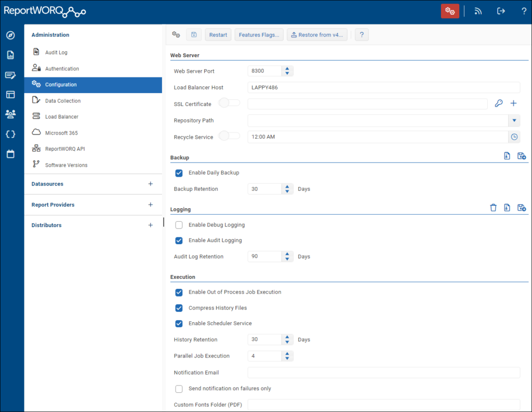The image size is (532, 412).
Task: Open the Repository Path dropdown
Action: coord(514,121)
